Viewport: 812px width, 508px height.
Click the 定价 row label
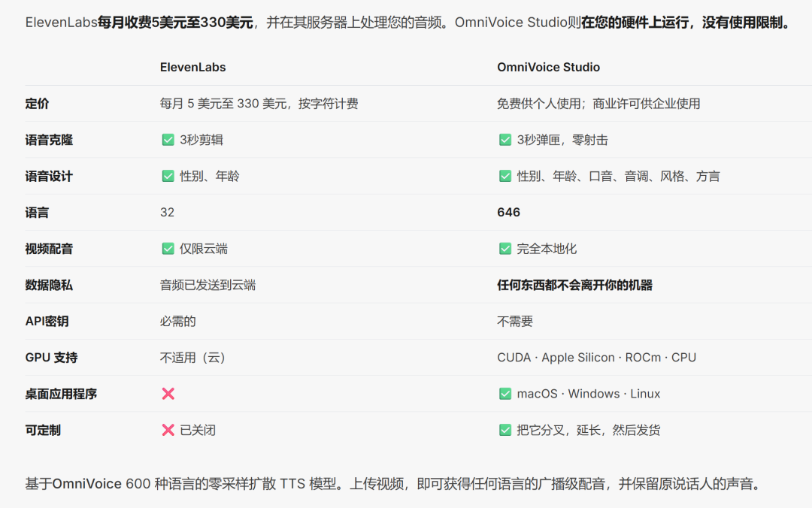[x=37, y=104]
